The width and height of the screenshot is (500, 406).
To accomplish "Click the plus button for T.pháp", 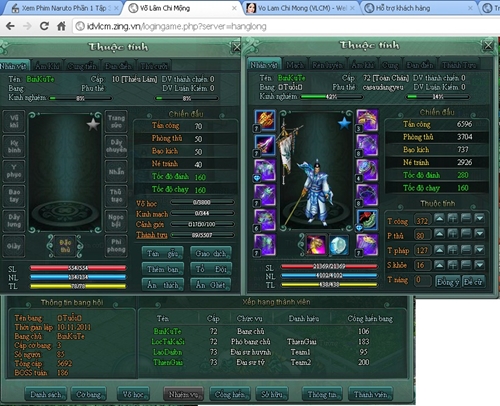I will (453, 249).
